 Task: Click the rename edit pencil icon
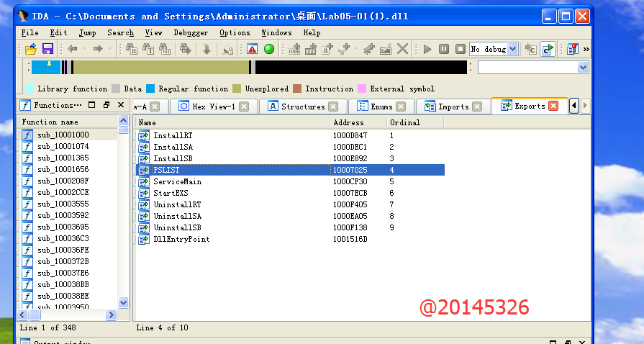(x=386, y=50)
